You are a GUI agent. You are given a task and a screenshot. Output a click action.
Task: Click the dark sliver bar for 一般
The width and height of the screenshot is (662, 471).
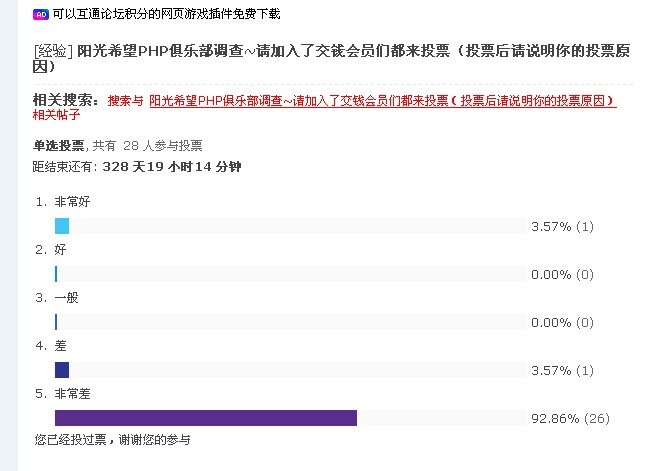(x=56, y=322)
